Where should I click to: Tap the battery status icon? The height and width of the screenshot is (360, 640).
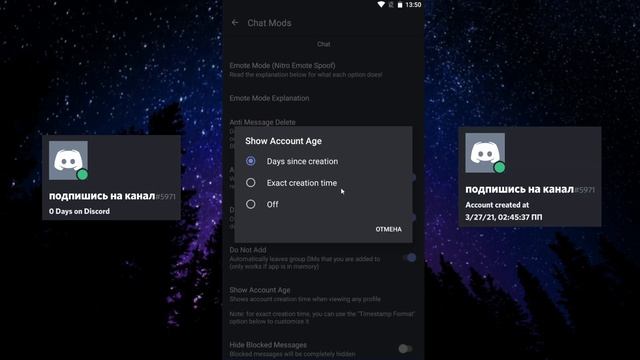click(400, 5)
